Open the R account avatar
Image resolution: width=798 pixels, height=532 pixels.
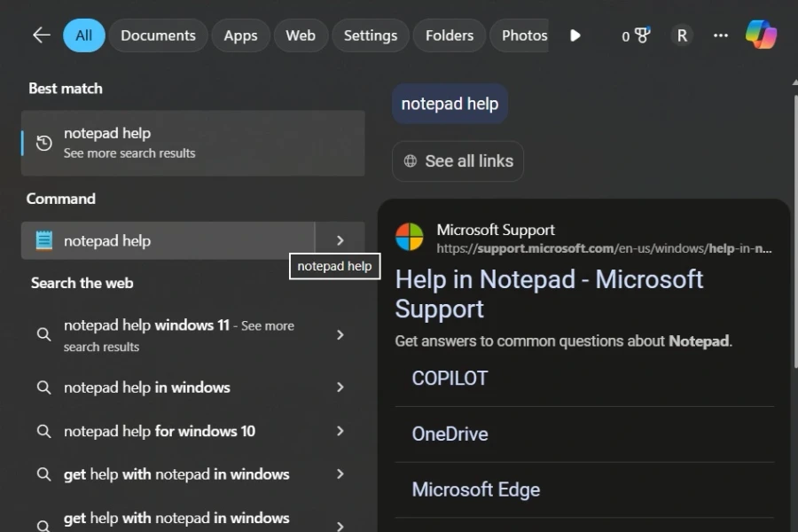click(x=682, y=35)
